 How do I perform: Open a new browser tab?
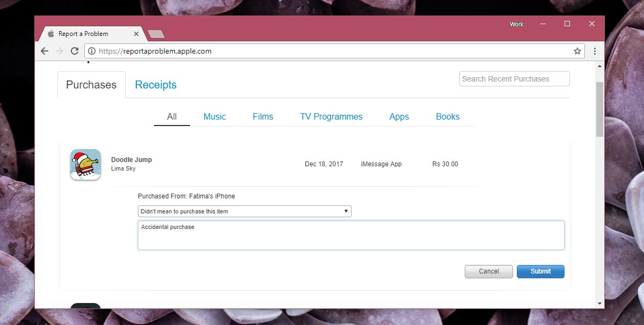pos(156,34)
